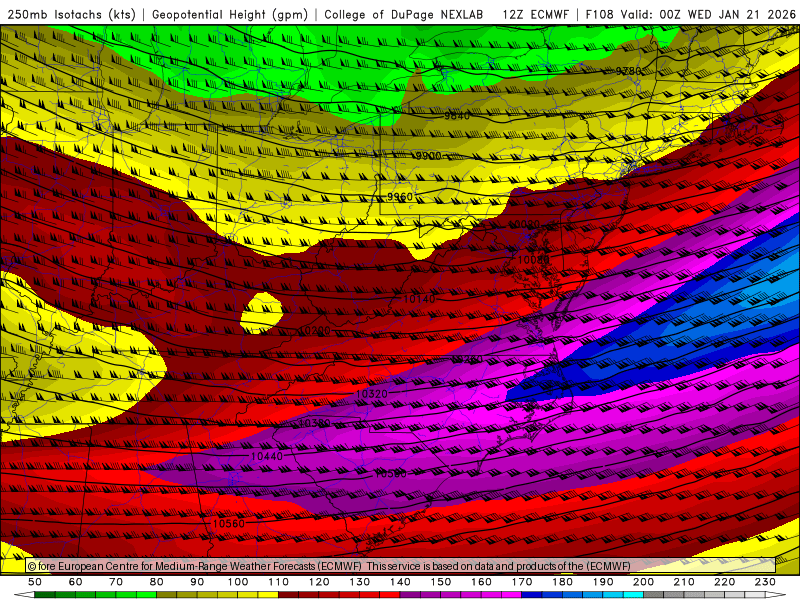Screen dimensions: 800x600
Task: Click the 10200 height contour label
Action: pyautogui.click(x=315, y=331)
